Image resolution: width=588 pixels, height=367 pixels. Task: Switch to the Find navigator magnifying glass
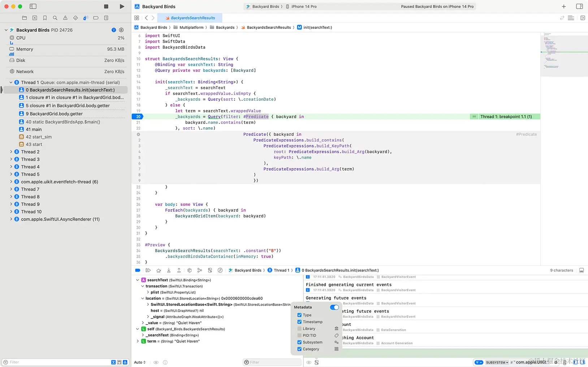point(55,18)
